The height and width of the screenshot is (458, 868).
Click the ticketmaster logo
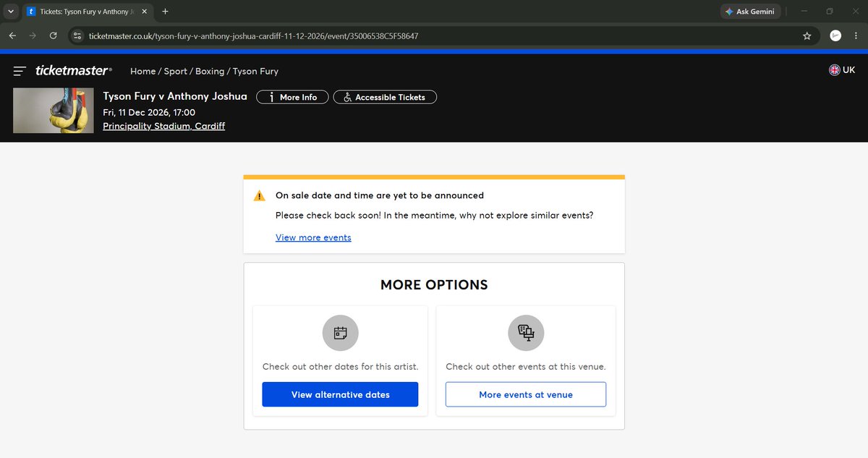click(74, 71)
